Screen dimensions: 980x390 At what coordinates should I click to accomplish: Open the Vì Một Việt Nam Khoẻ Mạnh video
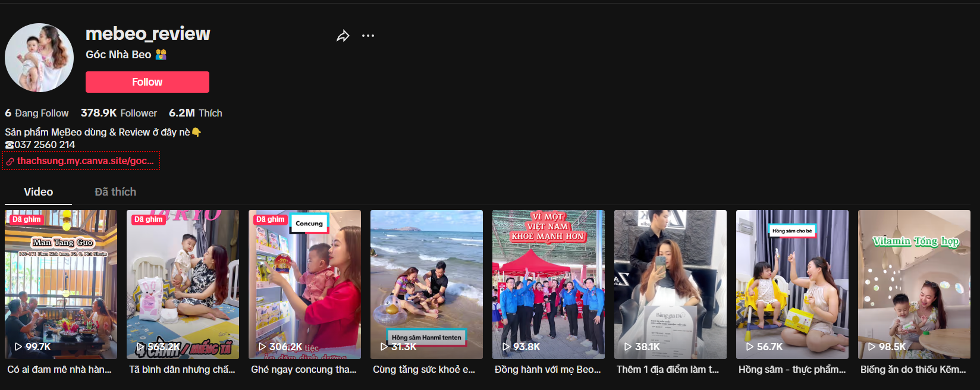(548, 284)
